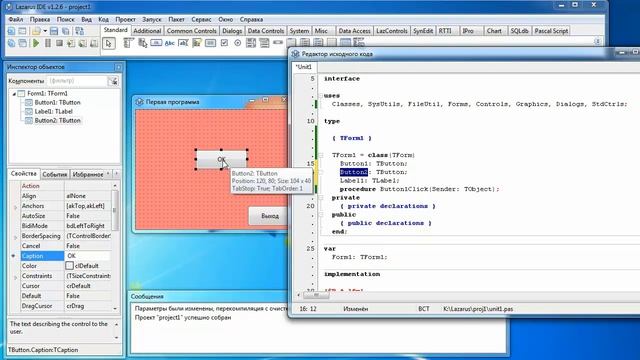Click the Save All toolbar icon
This screenshot has width=640, height=360.
pyautogui.click(x=65, y=31)
